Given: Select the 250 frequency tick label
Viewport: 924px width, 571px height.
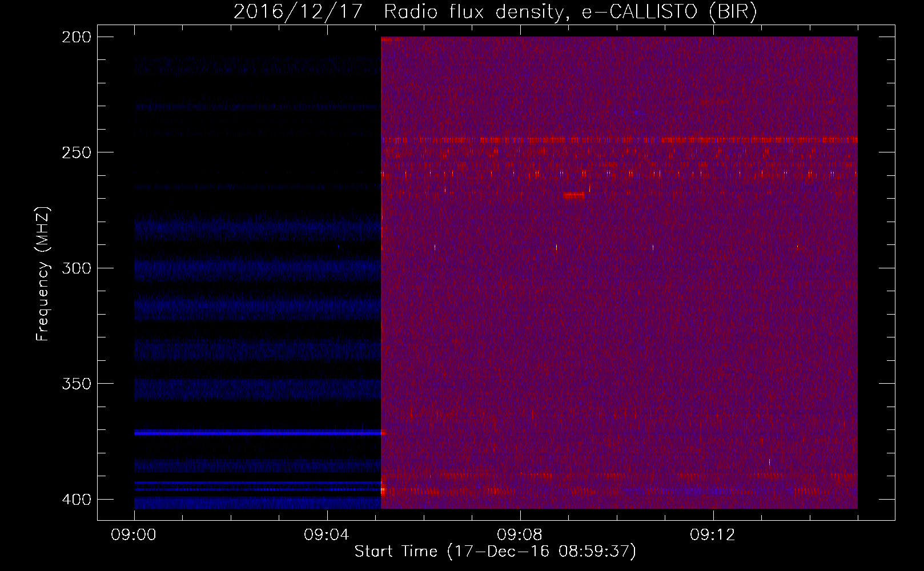Looking at the screenshot, I should coord(76,152).
